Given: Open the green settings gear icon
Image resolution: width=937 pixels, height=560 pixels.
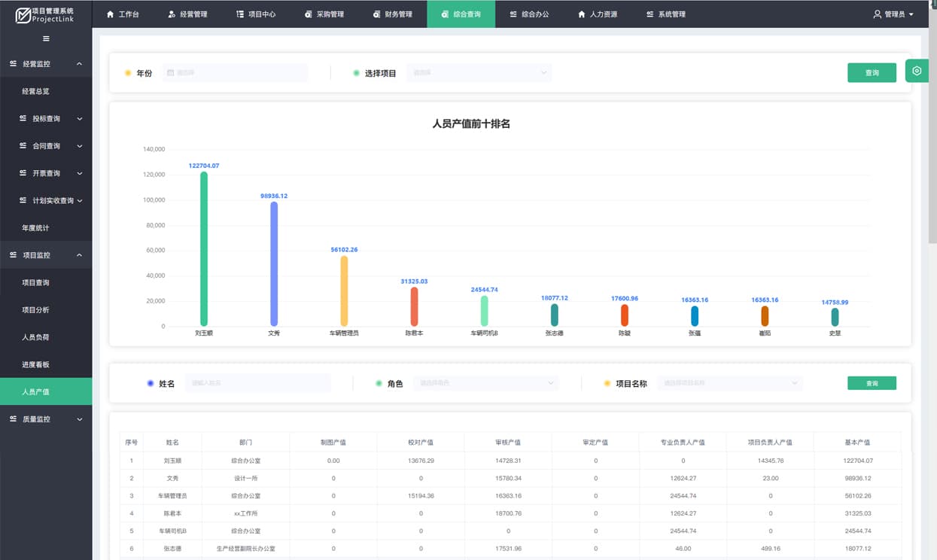Looking at the screenshot, I should pyautogui.click(x=917, y=71).
